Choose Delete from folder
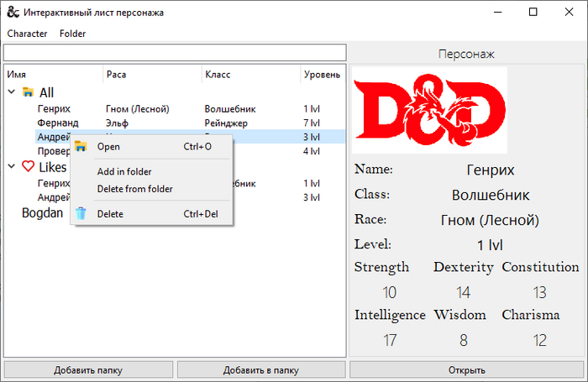Screen dimensions: 588x382 (x=151, y=189)
